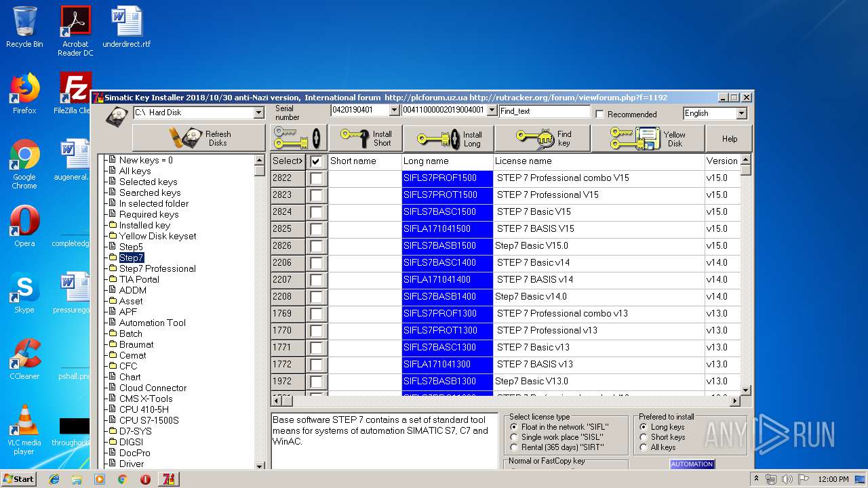This screenshot has height=488, width=868.
Task: Sort by the Long name column header
Action: pos(447,161)
